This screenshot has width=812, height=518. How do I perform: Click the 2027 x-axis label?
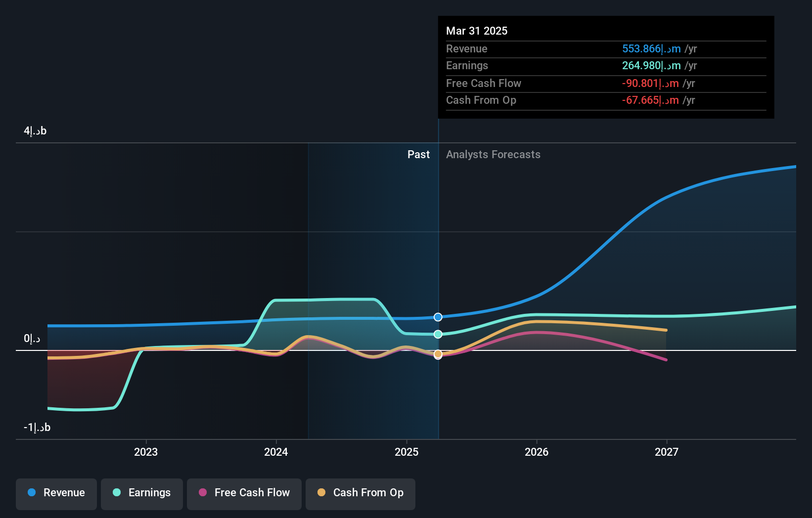click(x=667, y=452)
